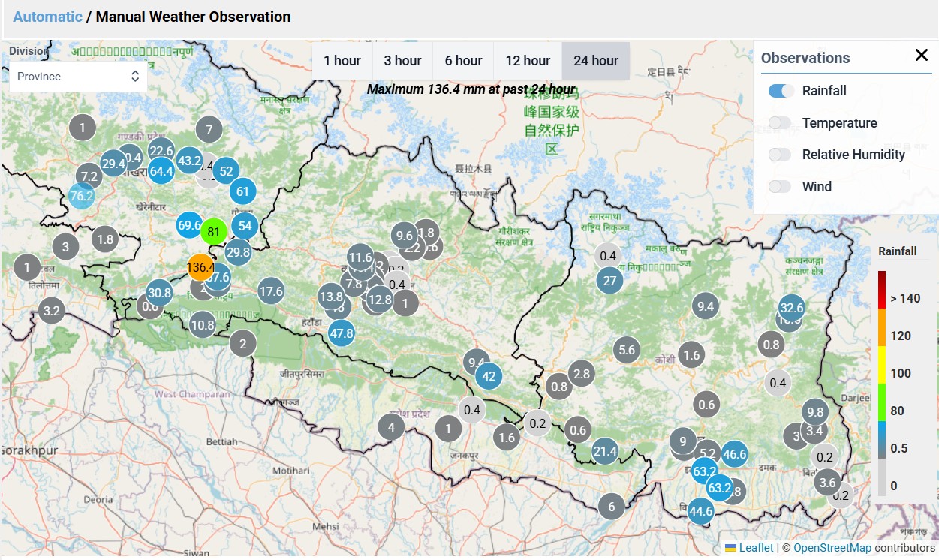Click the 13.8 rainfall marker

331,297
